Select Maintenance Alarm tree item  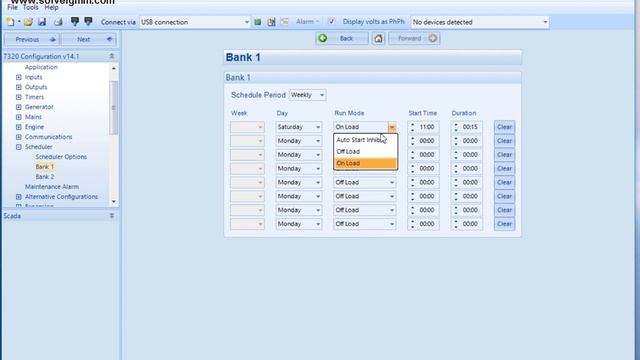pos(52,187)
